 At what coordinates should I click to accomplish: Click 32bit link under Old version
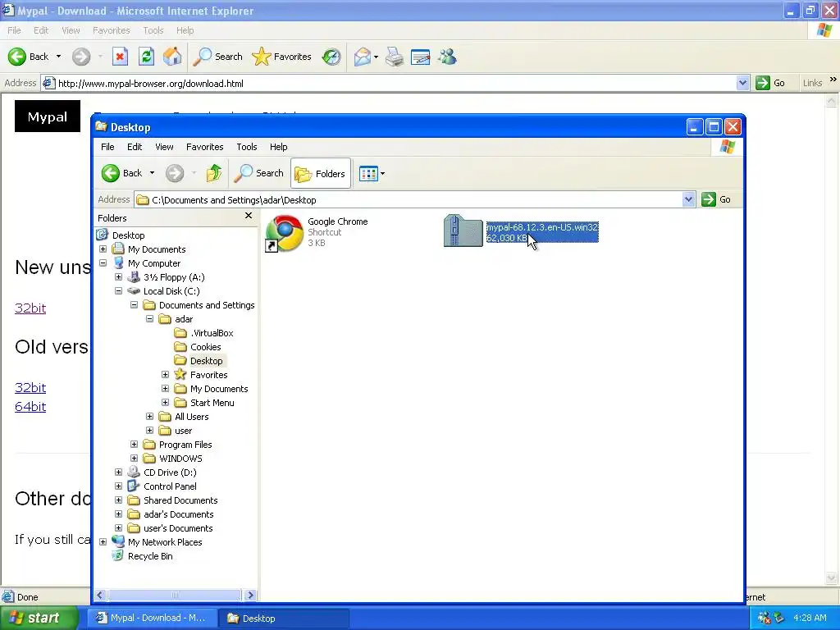point(30,388)
